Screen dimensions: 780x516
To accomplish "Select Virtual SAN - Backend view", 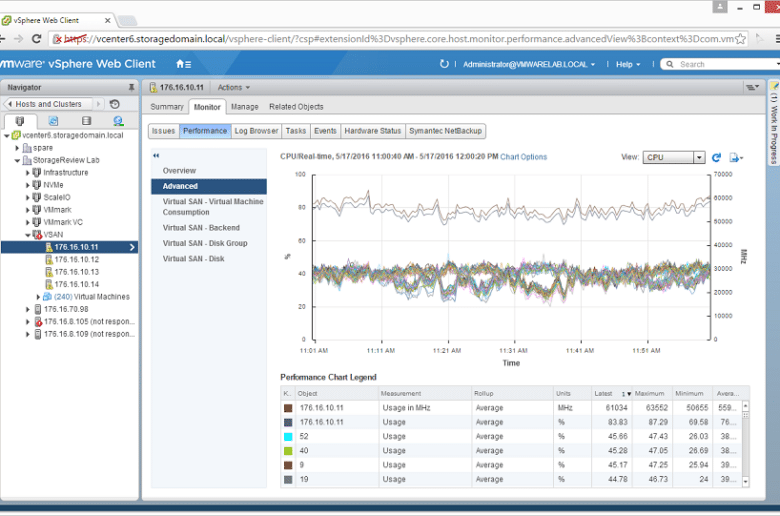I will point(201,228).
